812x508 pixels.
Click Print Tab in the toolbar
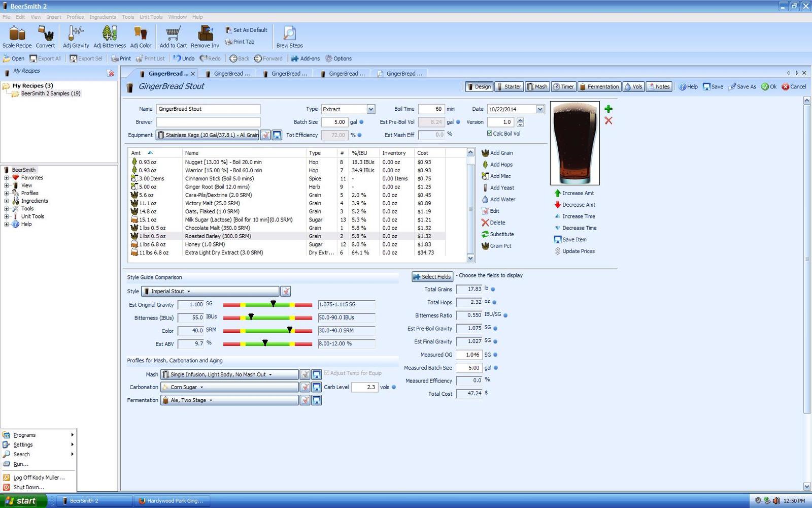click(240, 42)
